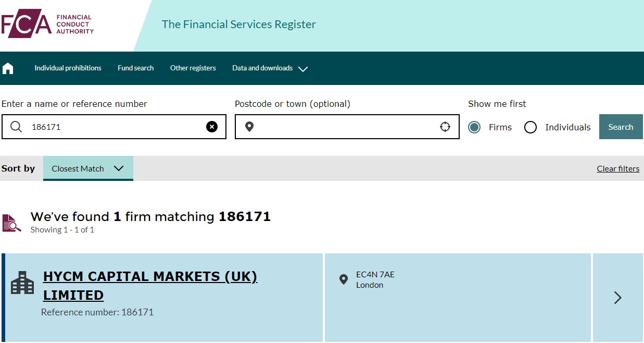Click the home icon in navigation bar
This screenshot has width=644, height=343.
(x=8, y=68)
